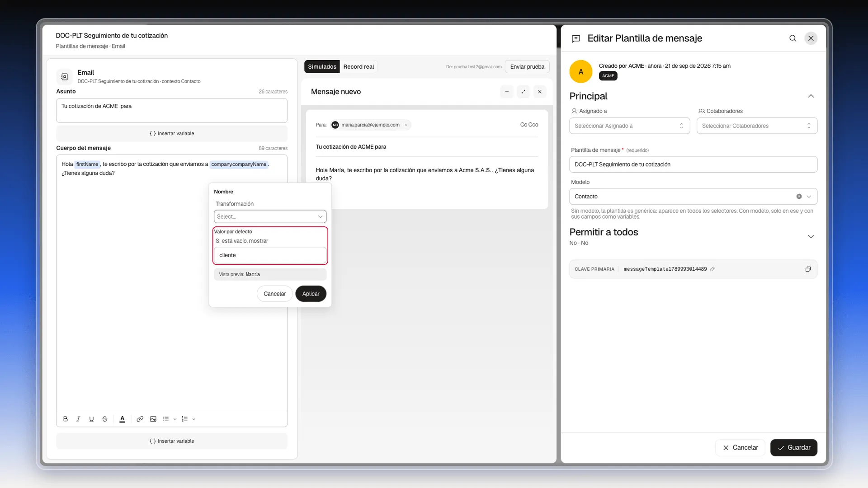Screen dimensions: 868x488
Task: Insert an image into the message body
Action: click(153, 419)
